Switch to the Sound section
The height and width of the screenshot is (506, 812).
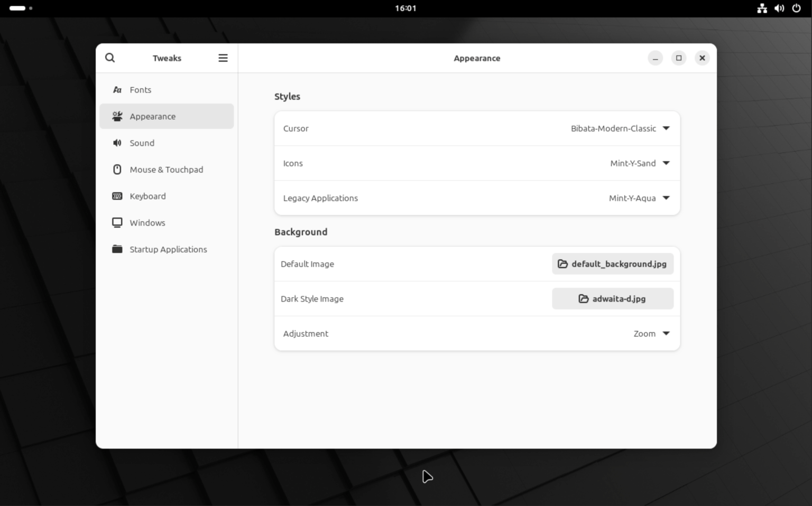[142, 143]
